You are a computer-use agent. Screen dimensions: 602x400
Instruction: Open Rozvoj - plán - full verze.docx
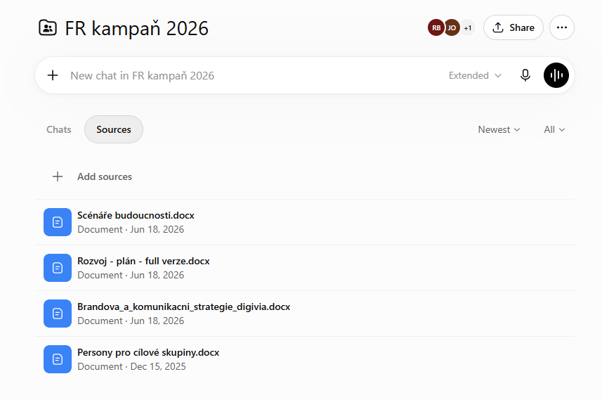point(305,268)
